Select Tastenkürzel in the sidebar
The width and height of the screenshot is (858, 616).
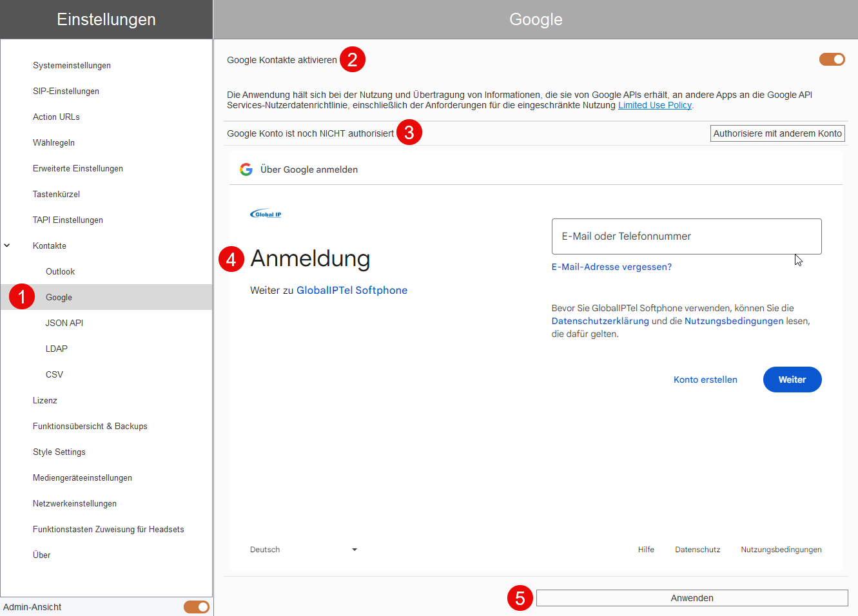56,194
